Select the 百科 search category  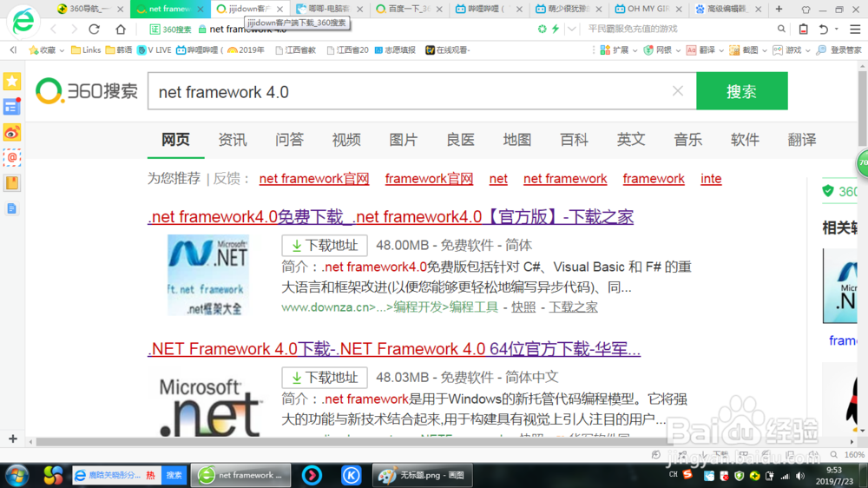click(x=574, y=140)
